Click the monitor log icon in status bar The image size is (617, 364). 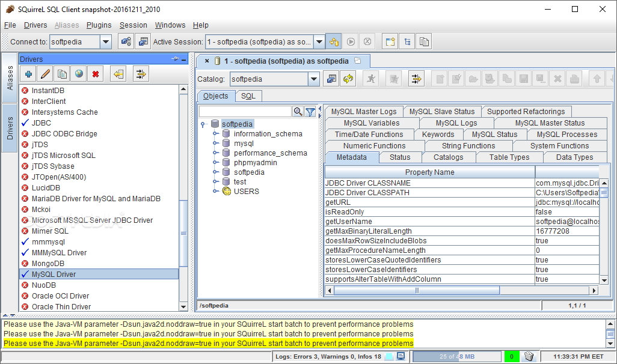[x=401, y=357]
